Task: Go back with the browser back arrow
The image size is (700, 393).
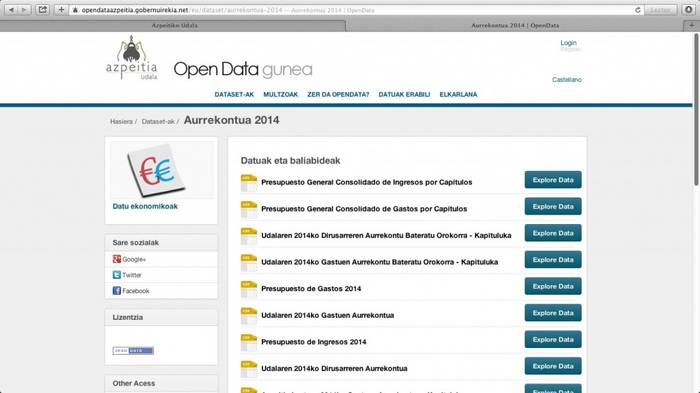Action: (11, 9)
